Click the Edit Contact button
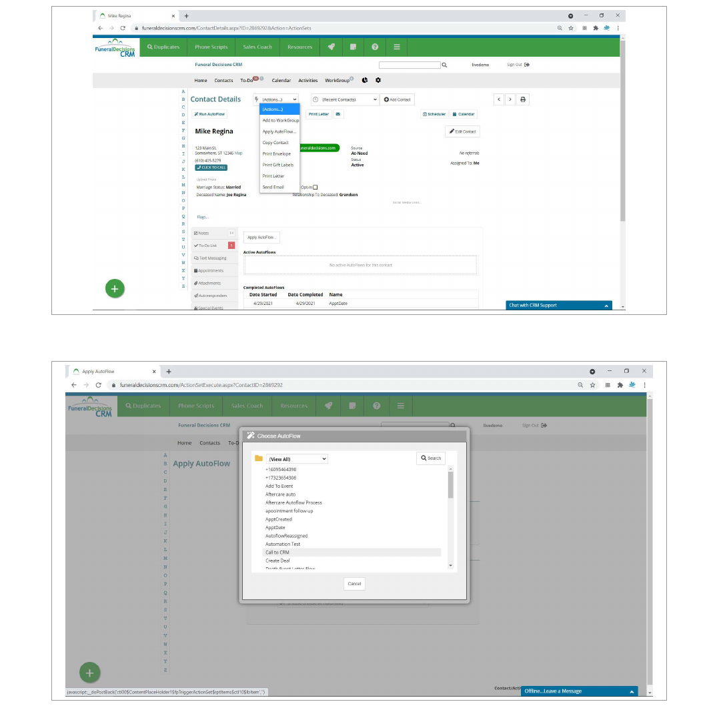Image resolution: width=717 pixels, height=728 pixels. pos(462,131)
